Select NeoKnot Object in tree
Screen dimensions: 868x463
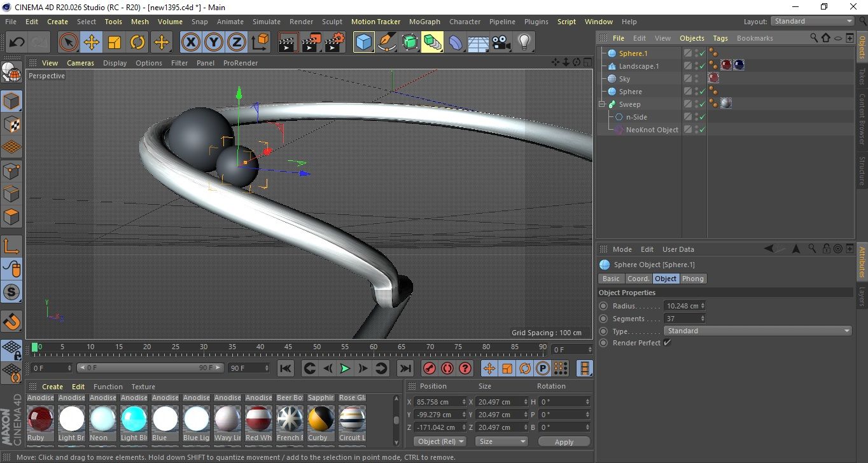pos(652,130)
